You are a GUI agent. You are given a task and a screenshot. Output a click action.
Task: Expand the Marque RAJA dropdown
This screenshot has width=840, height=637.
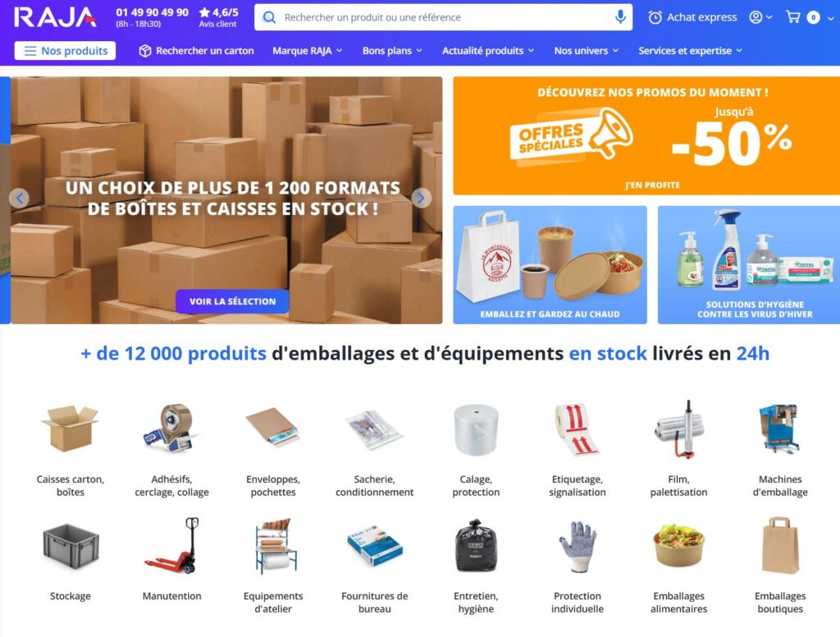308,51
